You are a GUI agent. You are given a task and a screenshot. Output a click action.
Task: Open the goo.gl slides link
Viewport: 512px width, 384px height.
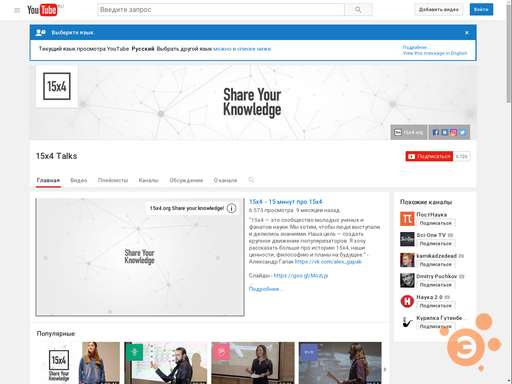tap(301, 276)
